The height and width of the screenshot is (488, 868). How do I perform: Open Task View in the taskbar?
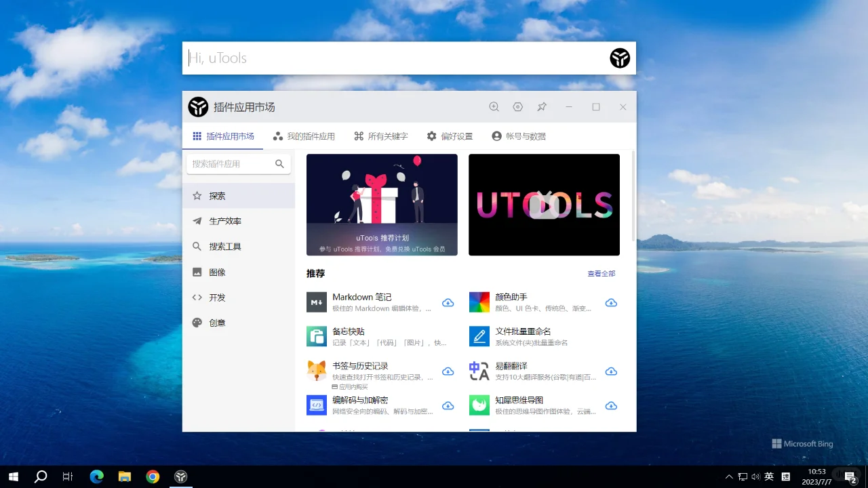point(68,476)
